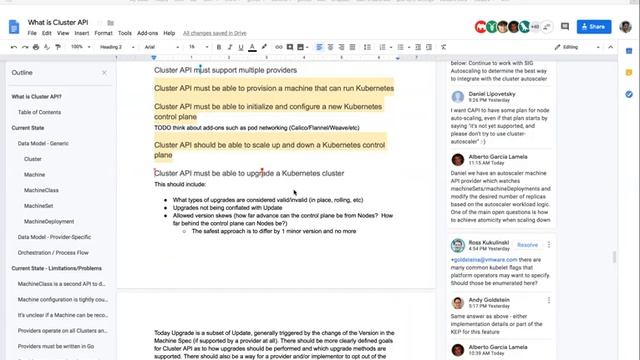Jump to MachineDeployment in outline

(49, 222)
